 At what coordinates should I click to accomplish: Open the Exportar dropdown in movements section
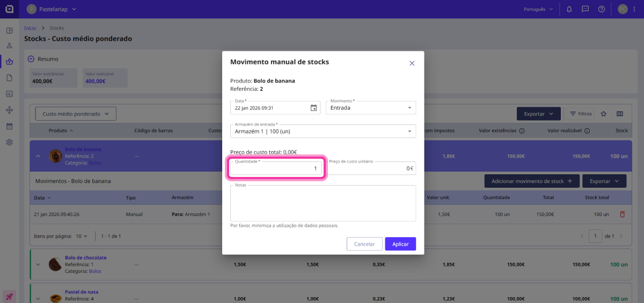(x=604, y=181)
